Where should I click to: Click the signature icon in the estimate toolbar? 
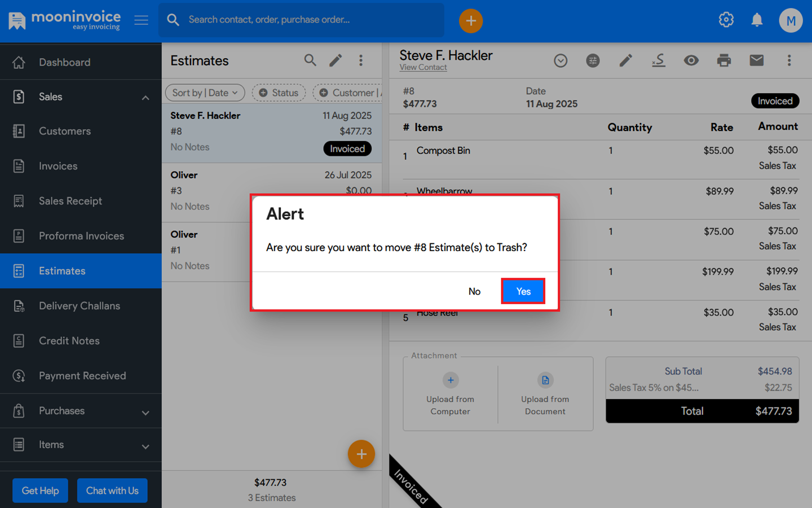click(658, 60)
